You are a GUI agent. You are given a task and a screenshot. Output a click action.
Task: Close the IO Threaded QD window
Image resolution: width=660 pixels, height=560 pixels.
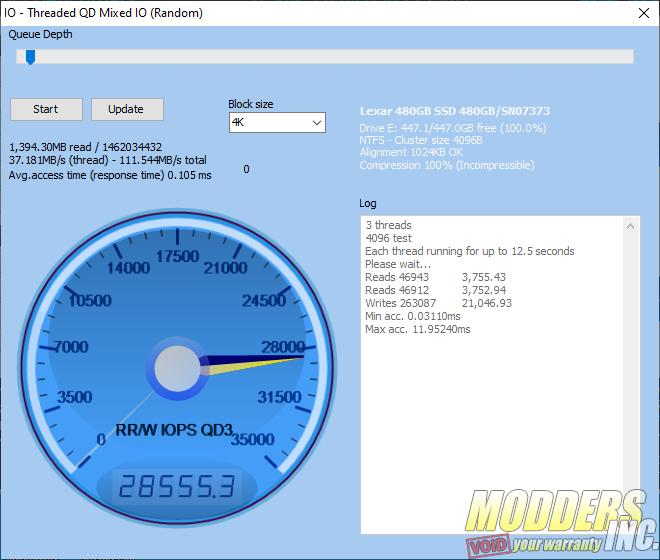click(644, 13)
